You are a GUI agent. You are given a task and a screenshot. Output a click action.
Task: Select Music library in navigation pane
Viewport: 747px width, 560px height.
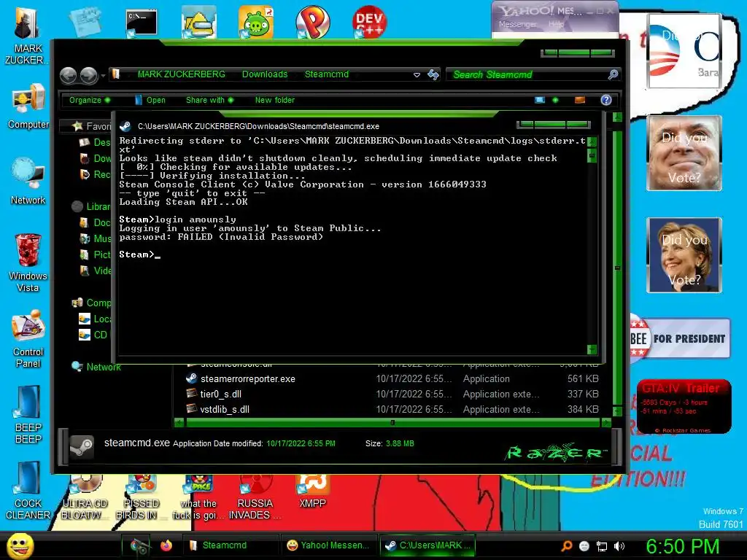point(96,238)
